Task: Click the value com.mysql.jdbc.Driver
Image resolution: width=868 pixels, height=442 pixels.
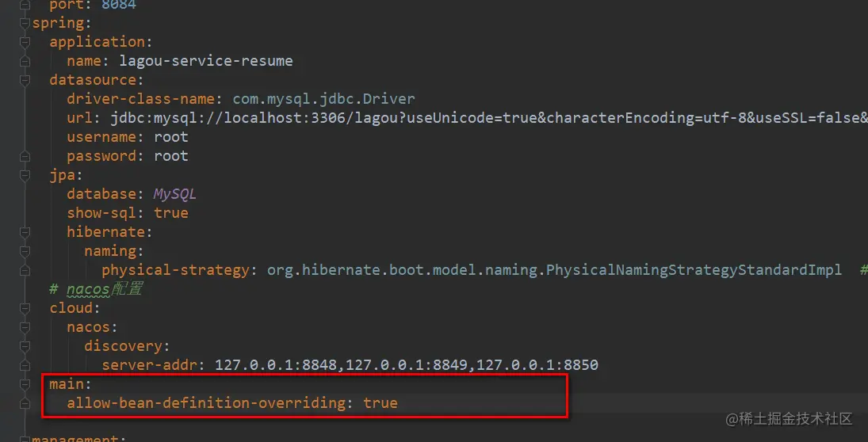Action: [324, 99]
